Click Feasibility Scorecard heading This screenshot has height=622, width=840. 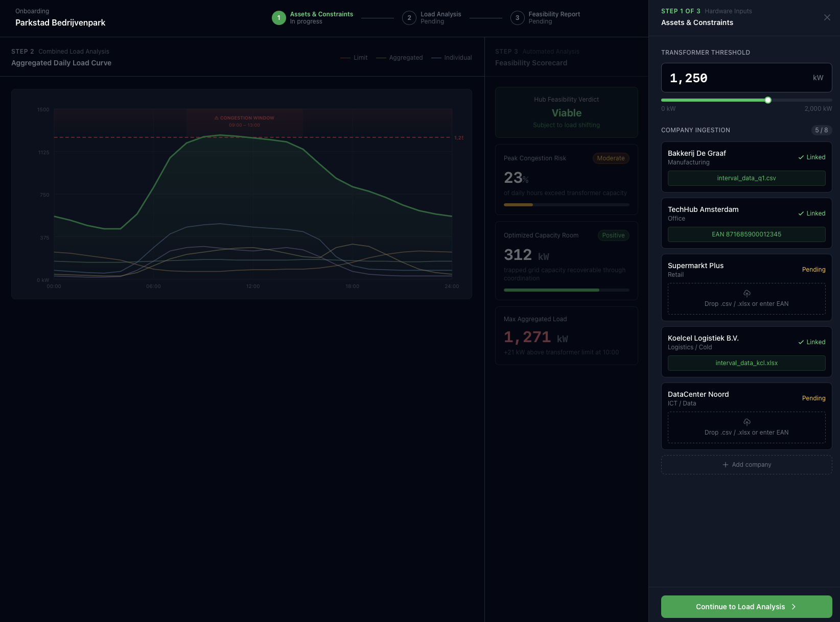531,63
